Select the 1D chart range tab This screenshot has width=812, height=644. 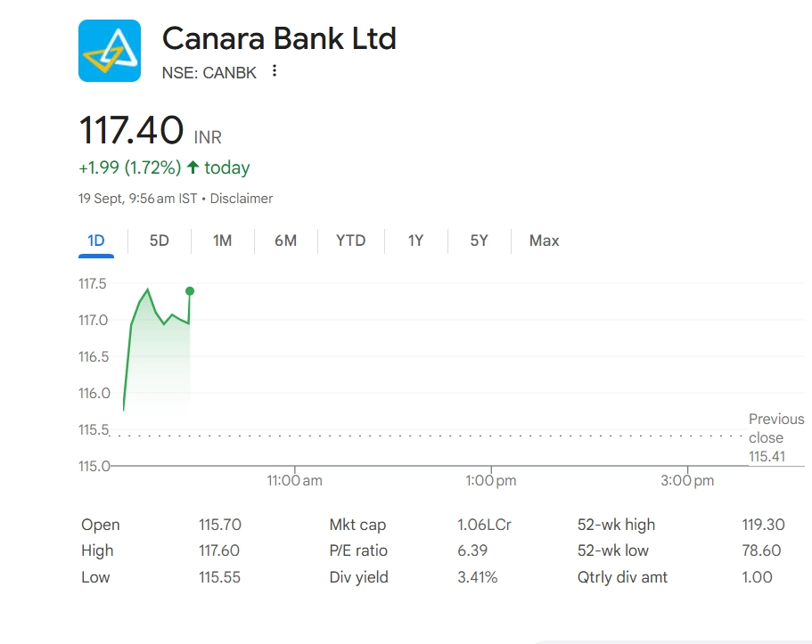coord(95,240)
